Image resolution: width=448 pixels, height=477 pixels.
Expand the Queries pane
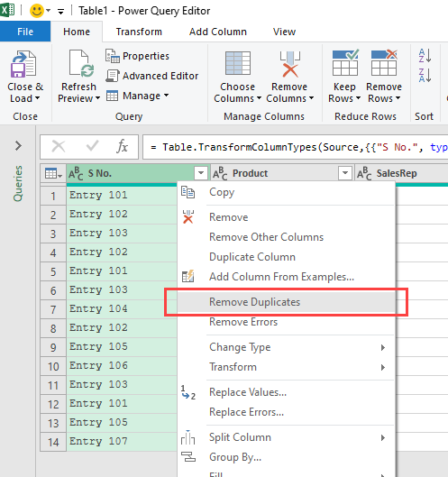point(18,146)
